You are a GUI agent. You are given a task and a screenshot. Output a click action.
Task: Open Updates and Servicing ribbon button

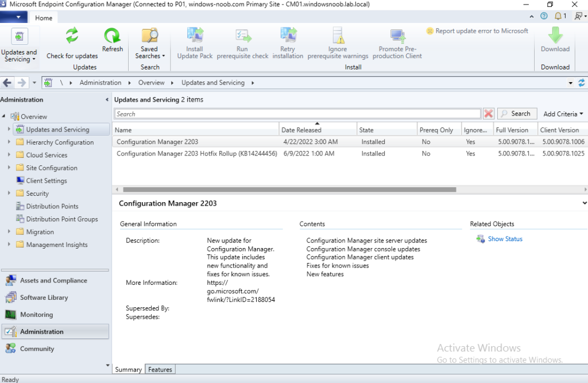(19, 45)
